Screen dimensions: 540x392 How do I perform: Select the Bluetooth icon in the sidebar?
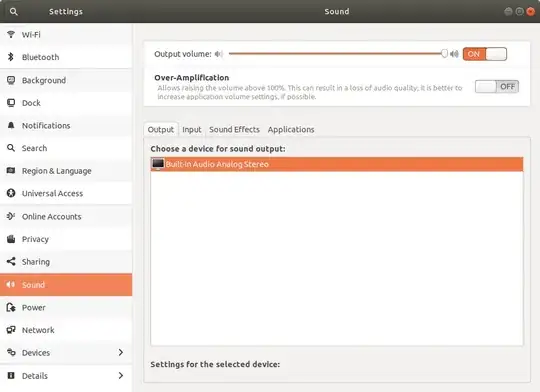pos(11,57)
